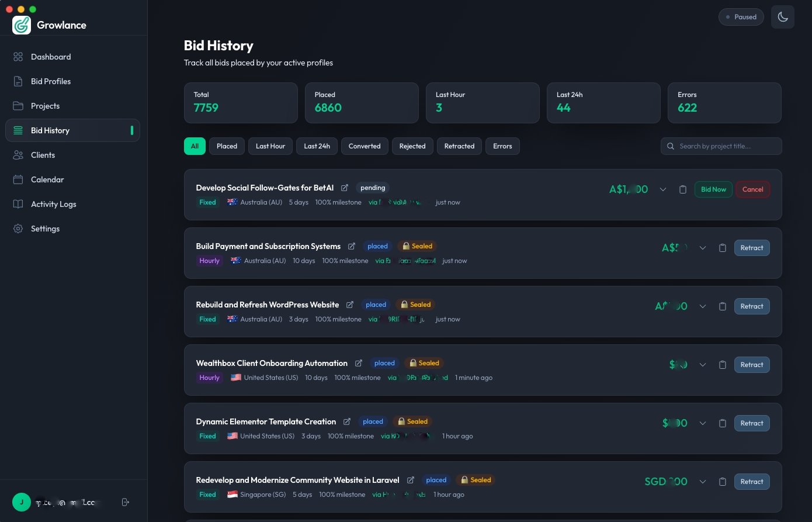Click the Clients people icon
This screenshot has width=812, height=522.
(18, 155)
